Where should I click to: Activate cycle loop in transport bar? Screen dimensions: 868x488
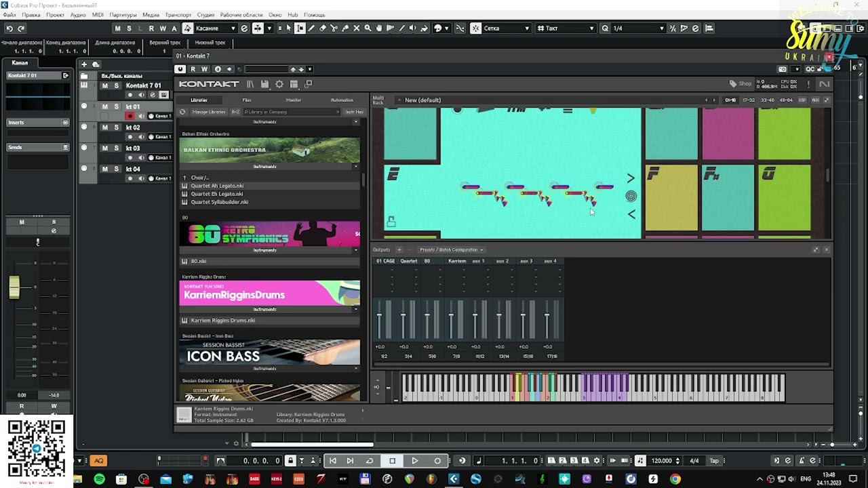tap(370, 461)
